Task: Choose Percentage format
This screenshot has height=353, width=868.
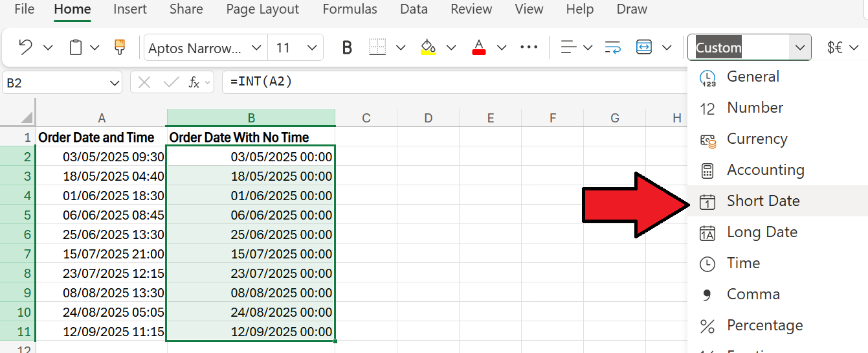Action: pos(777,325)
